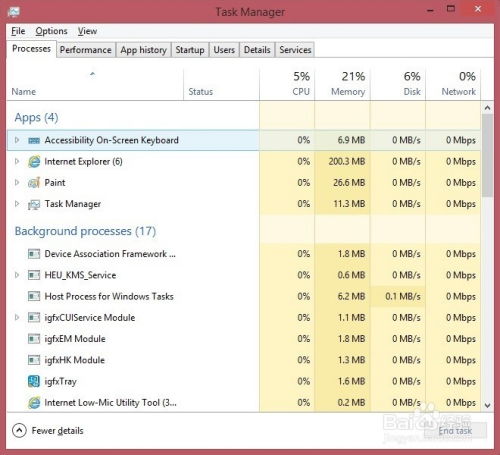The image size is (500, 455).
Task: Switch to the Services tab
Action: (x=295, y=50)
